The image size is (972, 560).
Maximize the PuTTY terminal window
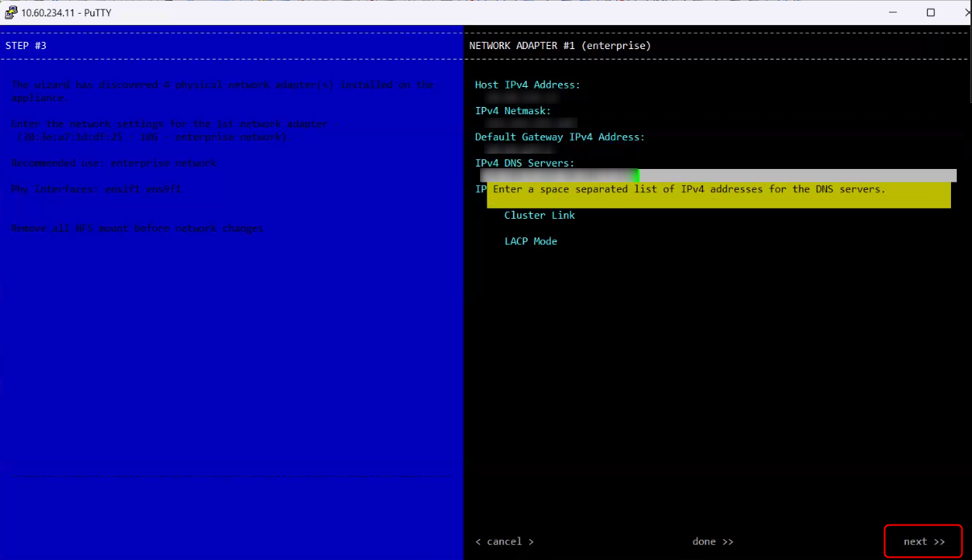point(930,12)
